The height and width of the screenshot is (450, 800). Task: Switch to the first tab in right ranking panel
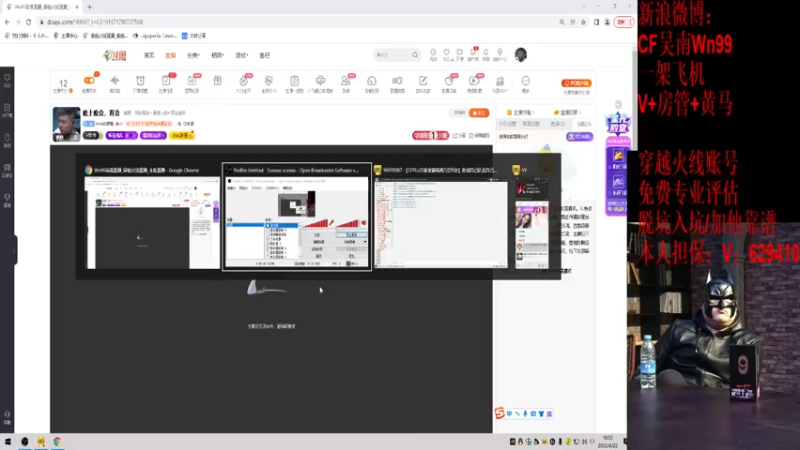[508, 124]
